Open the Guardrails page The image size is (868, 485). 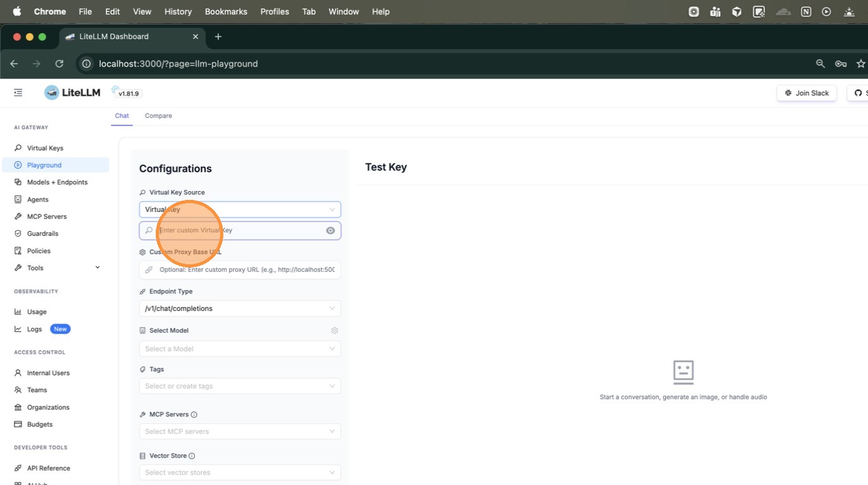[42, 233]
